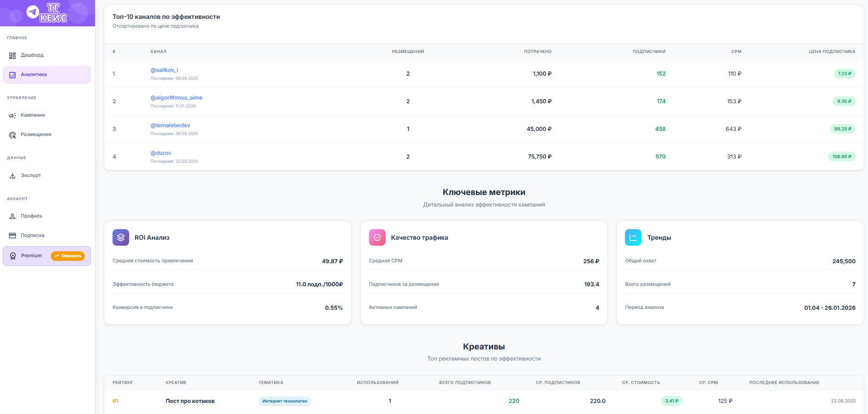The image size is (868, 414).
Task: Click the Подписка card icon
Action: (12, 236)
